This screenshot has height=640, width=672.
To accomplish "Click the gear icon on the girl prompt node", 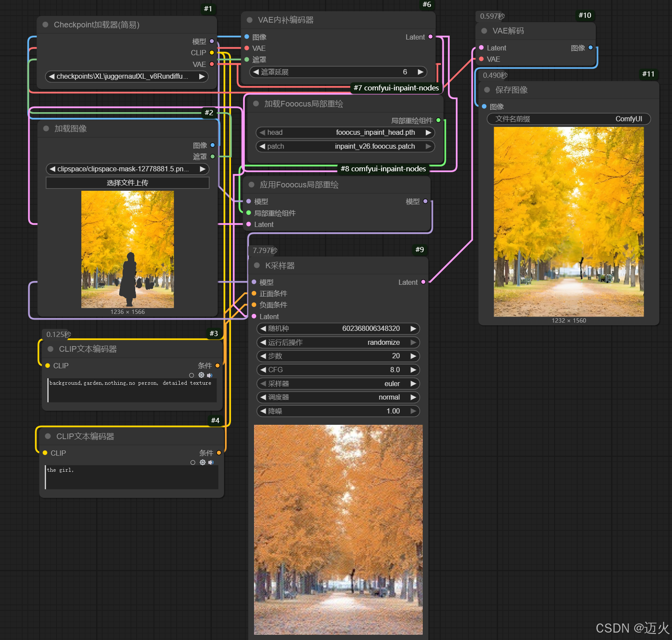I will pos(203,462).
